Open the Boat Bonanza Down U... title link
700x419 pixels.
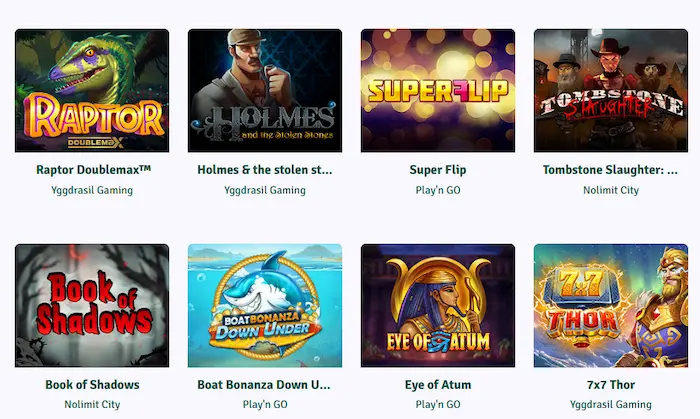coord(265,385)
